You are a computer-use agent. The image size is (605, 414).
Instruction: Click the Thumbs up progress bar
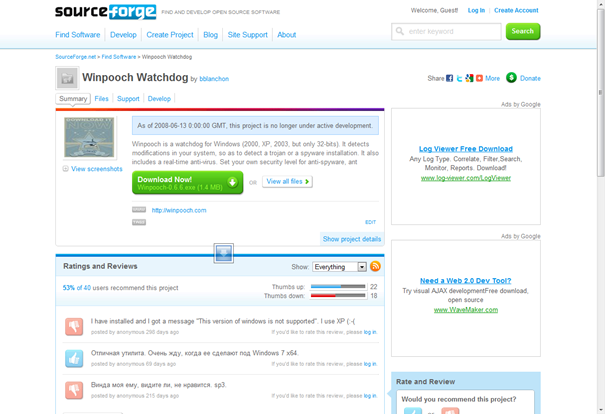(x=338, y=287)
